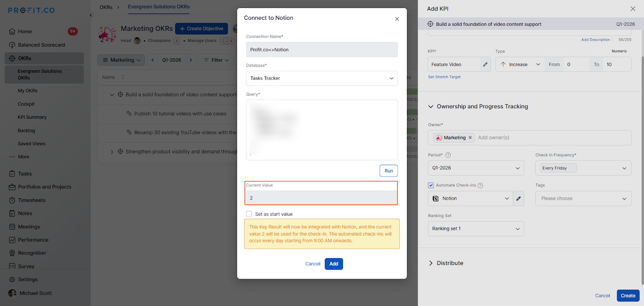644x306 pixels.
Task: Open the Balanced Scorecard icon
Action: click(x=12, y=45)
